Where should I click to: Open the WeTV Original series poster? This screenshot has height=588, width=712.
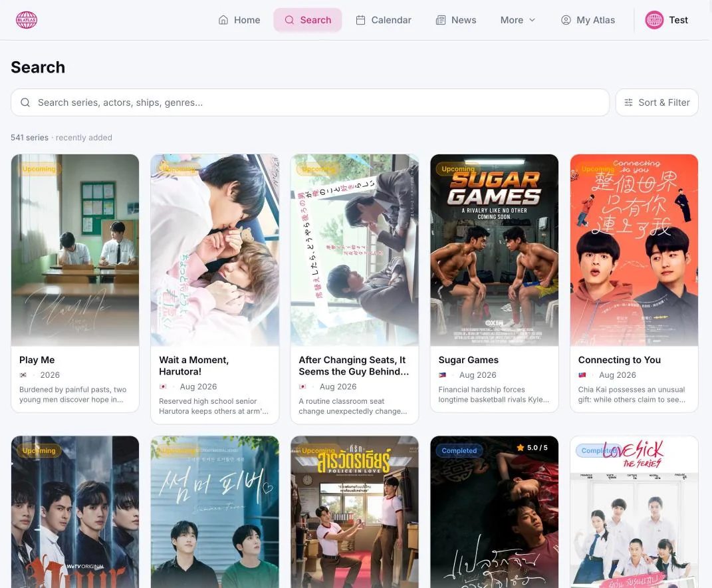coord(75,512)
